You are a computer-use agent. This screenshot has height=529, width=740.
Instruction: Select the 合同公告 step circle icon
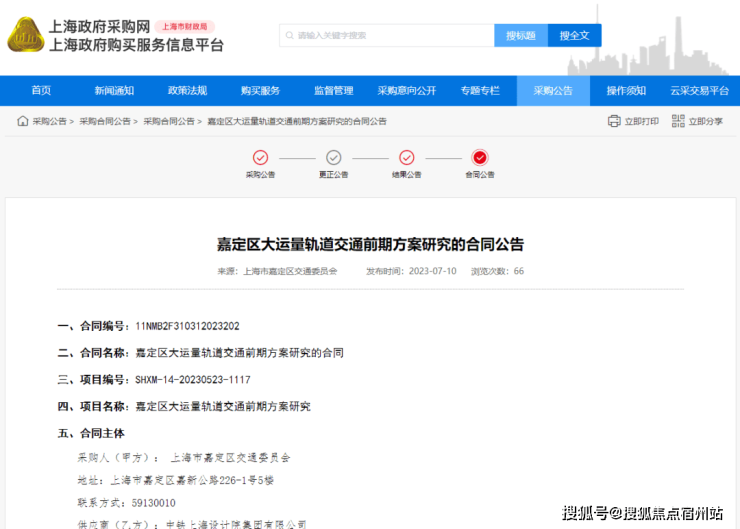tap(480, 157)
